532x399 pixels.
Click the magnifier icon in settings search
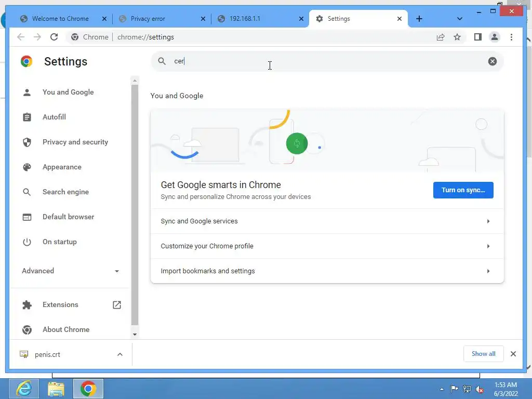pos(162,61)
